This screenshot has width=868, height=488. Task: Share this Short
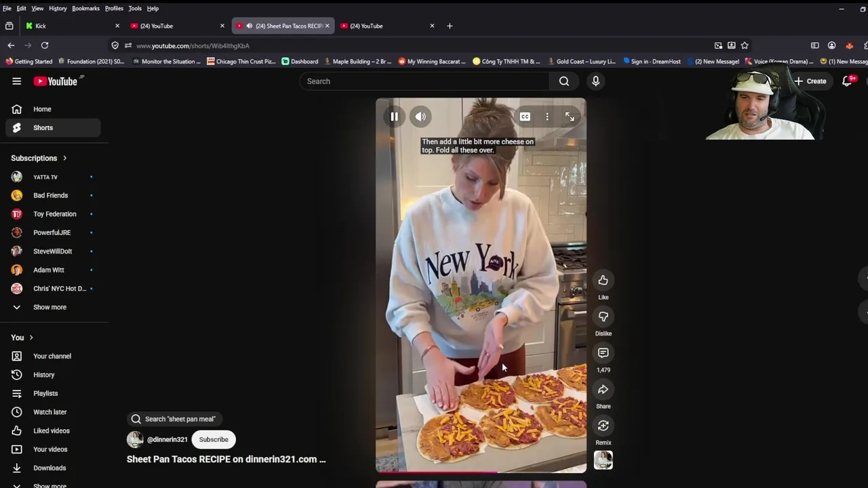click(x=603, y=390)
